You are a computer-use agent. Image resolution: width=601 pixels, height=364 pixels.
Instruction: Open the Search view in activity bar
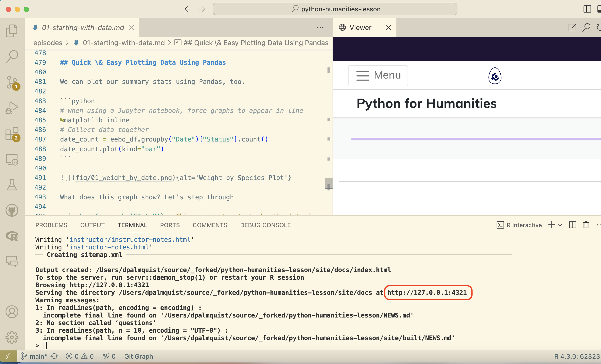click(12, 56)
